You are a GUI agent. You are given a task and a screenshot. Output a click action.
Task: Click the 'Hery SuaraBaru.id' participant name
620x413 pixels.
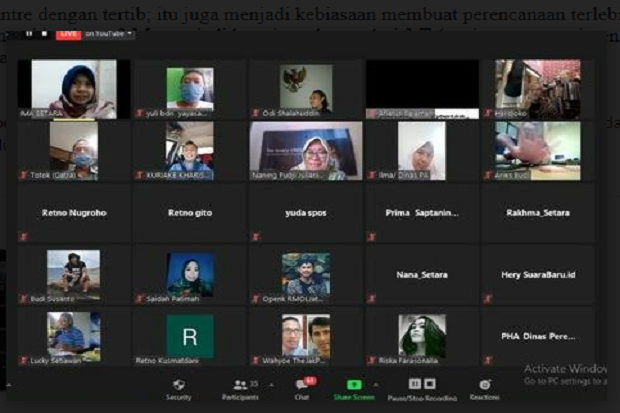[x=538, y=275]
